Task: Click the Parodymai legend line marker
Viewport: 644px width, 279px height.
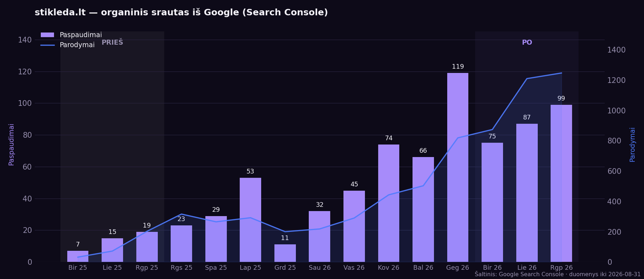Action: coord(47,45)
